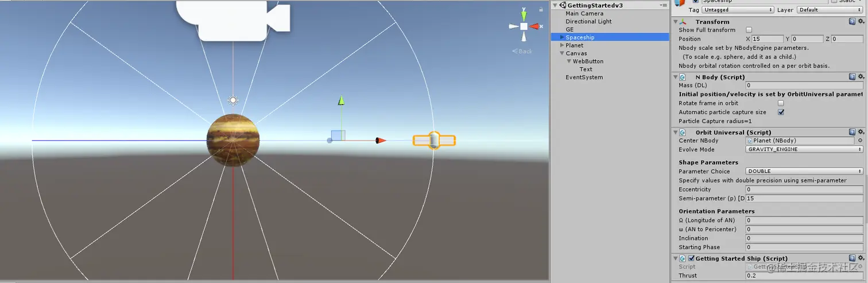The width and height of the screenshot is (868, 283).
Task: Toggle Rotate frame in orbit checkbox
Action: [x=781, y=103]
